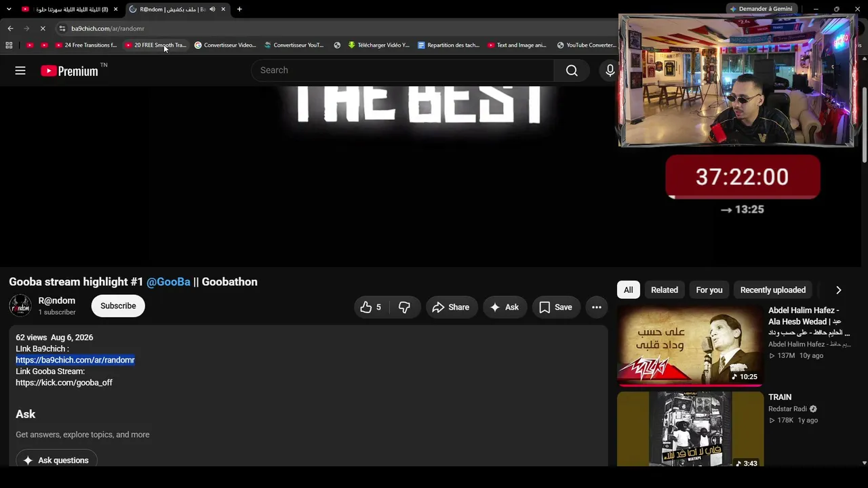Open the second YouTube bookmark icon

click(x=44, y=45)
